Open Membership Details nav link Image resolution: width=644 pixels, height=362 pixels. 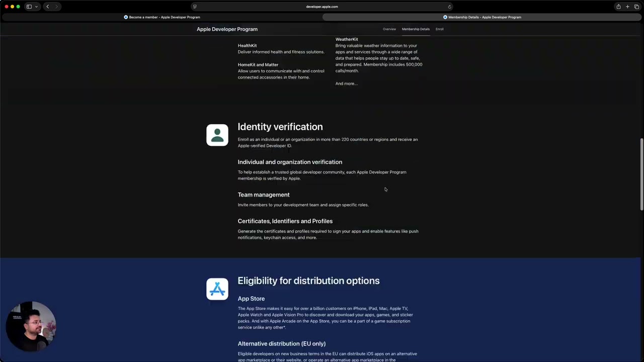pyautogui.click(x=416, y=29)
